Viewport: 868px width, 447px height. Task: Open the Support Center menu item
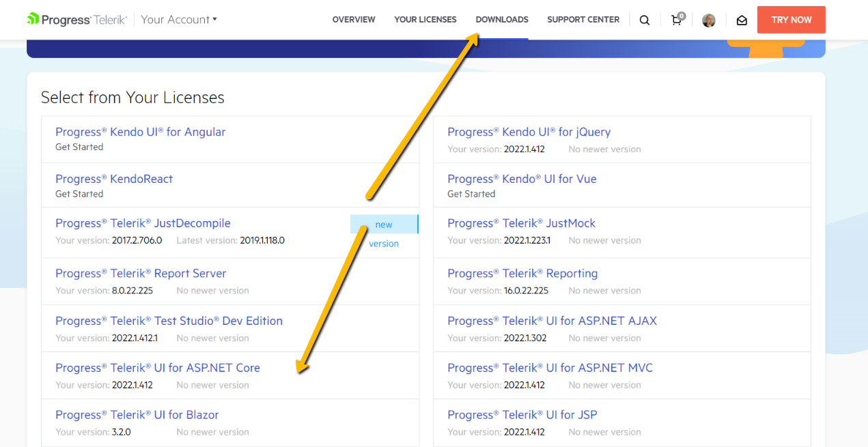[x=583, y=20]
